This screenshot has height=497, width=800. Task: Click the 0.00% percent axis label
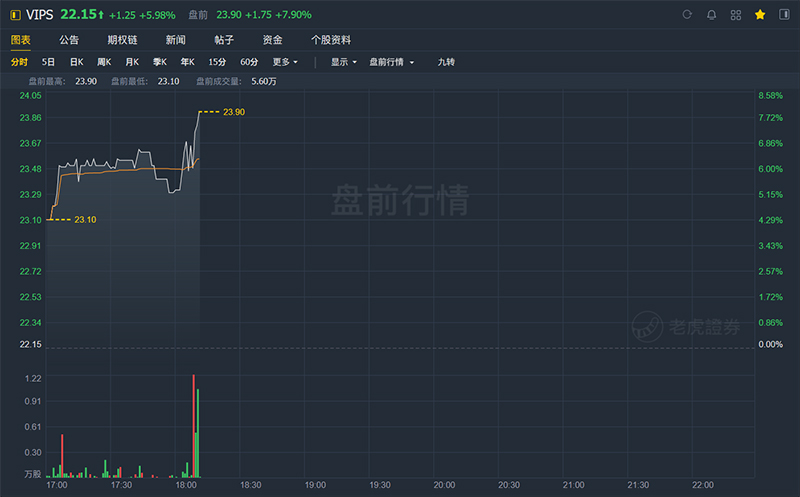[770, 344]
